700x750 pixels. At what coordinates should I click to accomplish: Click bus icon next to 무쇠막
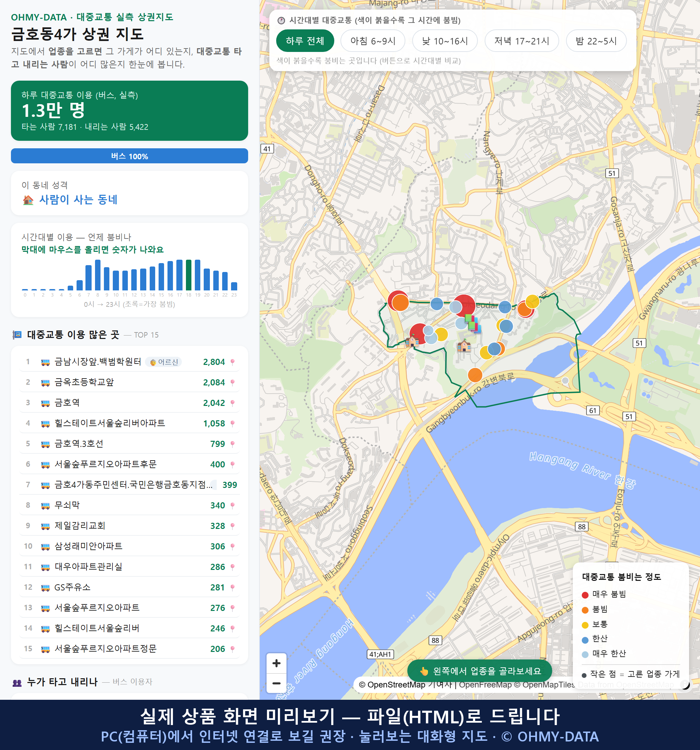[x=45, y=506]
